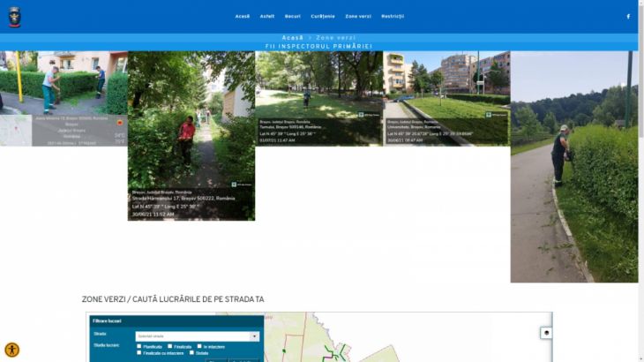This screenshot has width=644, height=362.
Task: Toggle the Finalizata status checkbox
Action: 169,346
